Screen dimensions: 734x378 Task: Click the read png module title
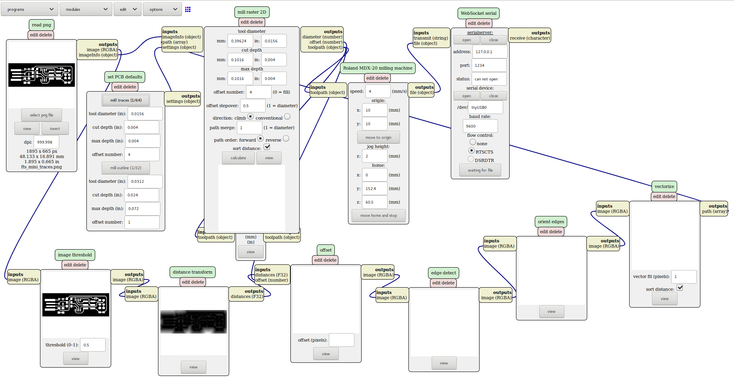pyautogui.click(x=41, y=25)
